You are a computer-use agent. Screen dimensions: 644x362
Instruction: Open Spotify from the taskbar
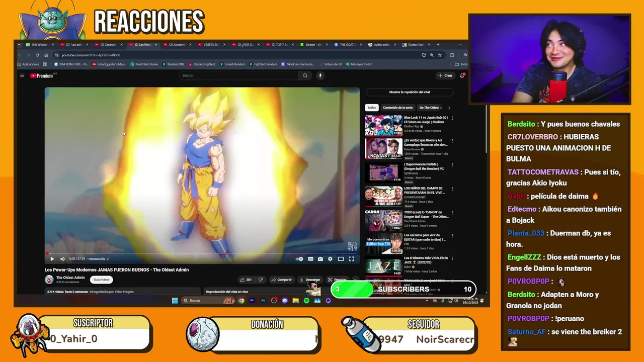pos(306,301)
